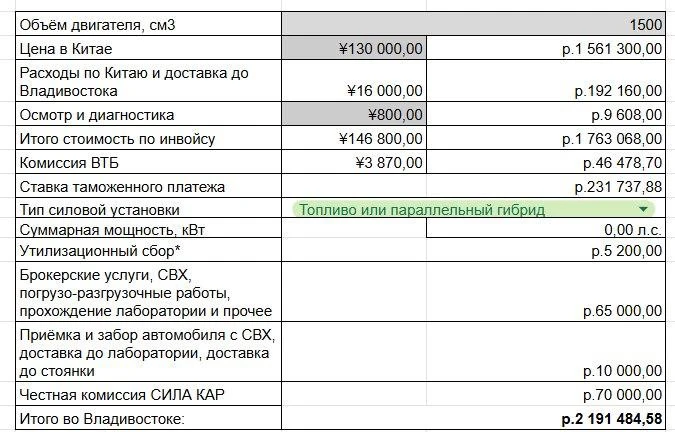This screenshot has height=432, width=675.
Task: Select the ¥3 870,00 VTB commission cell
Action: click(354, 162)
